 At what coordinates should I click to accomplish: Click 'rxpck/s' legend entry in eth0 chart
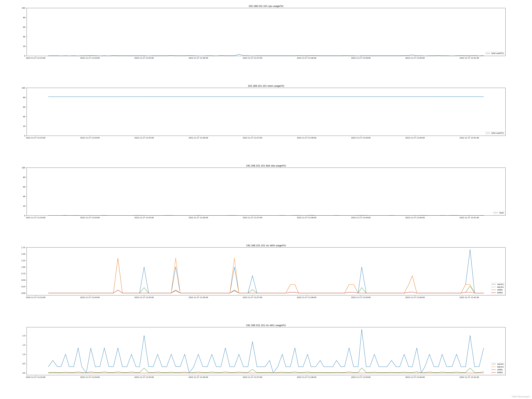click(498, 284)
